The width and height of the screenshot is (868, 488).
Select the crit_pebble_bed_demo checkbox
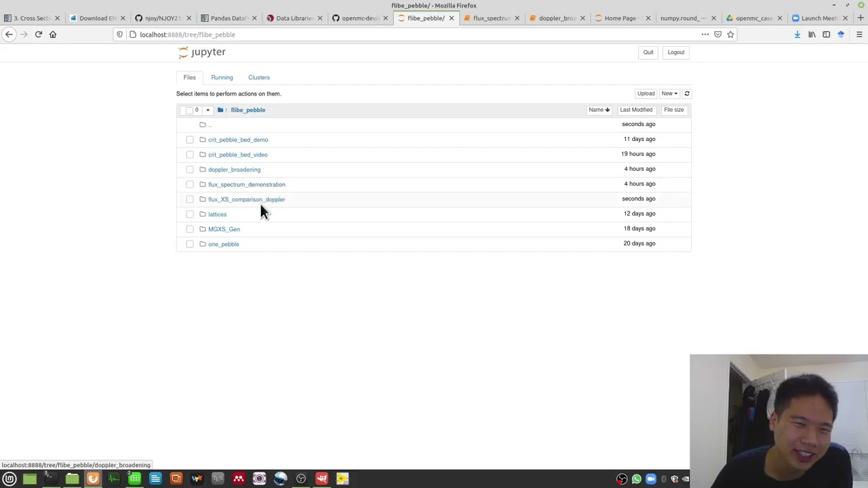190,140
